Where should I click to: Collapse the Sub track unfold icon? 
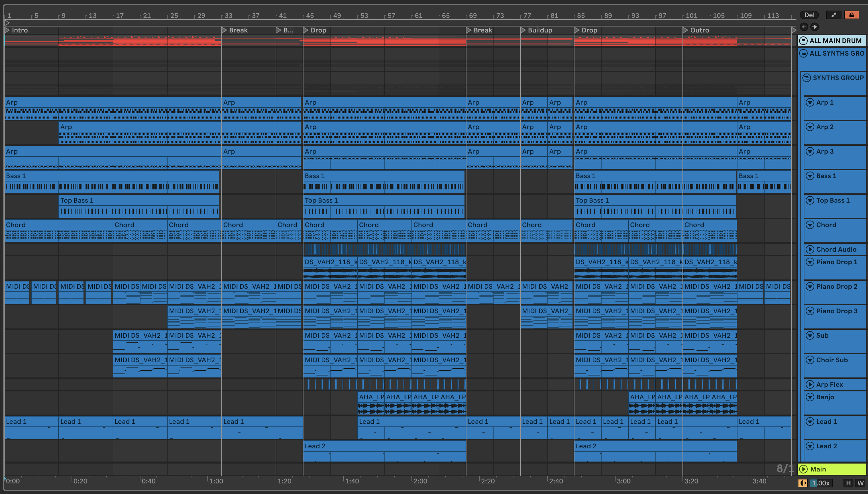(810, 335)
